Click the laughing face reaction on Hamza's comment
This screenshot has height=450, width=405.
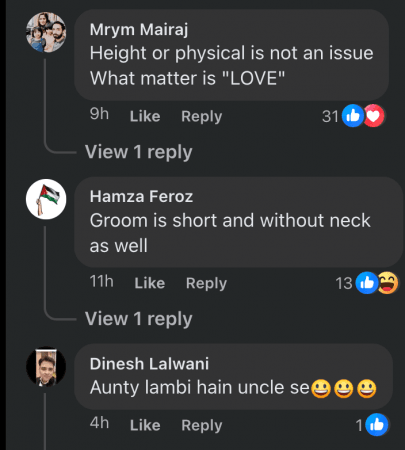(x=388, y=283)
